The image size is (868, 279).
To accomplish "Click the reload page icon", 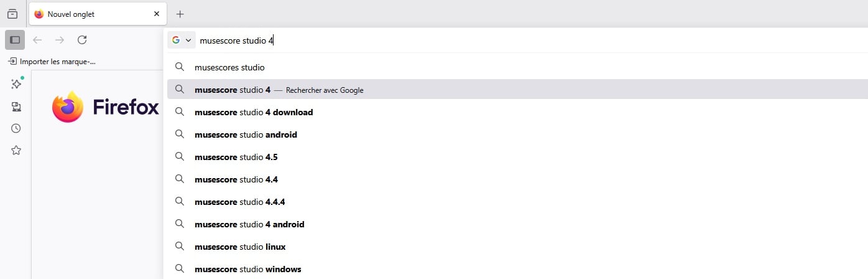I will point(82,40).
